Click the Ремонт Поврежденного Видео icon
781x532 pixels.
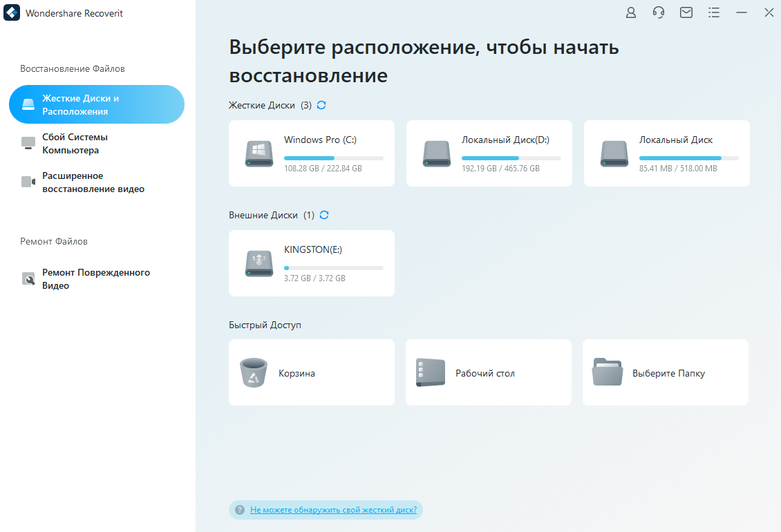[x=28, y=278]
